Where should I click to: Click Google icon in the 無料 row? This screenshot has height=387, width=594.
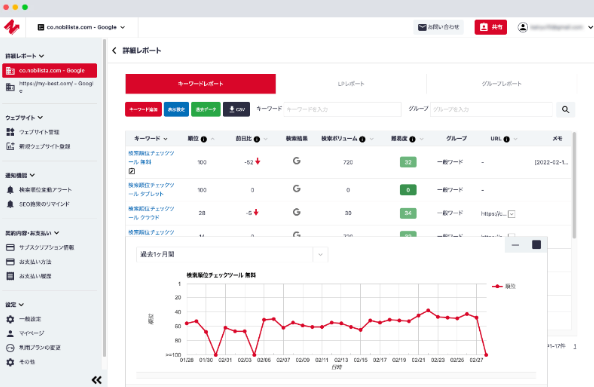(297, 161)
